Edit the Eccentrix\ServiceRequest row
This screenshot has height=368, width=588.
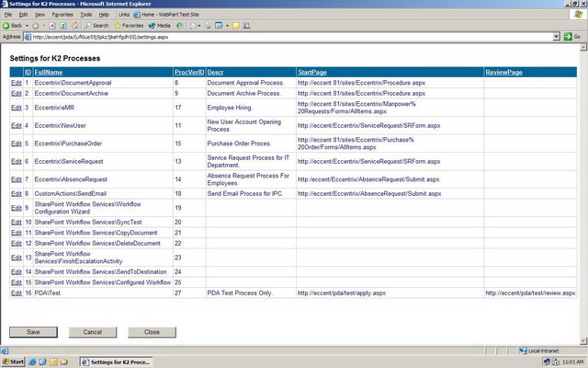(x=17, y=161)
